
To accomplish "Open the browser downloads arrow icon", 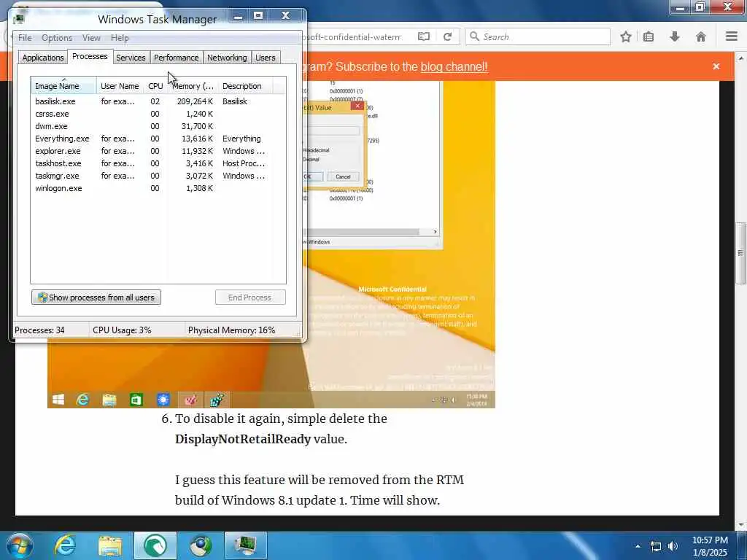I will point(675,36).
